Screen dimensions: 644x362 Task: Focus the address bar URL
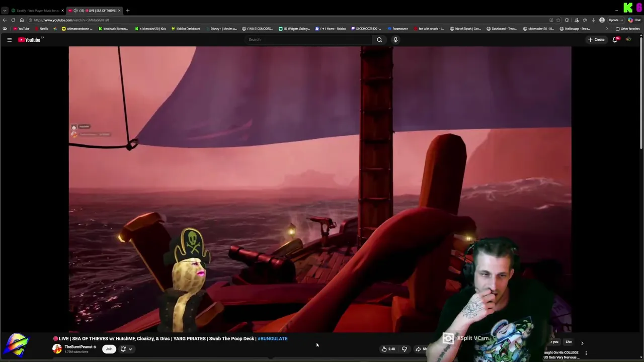(x=71, y=20)
